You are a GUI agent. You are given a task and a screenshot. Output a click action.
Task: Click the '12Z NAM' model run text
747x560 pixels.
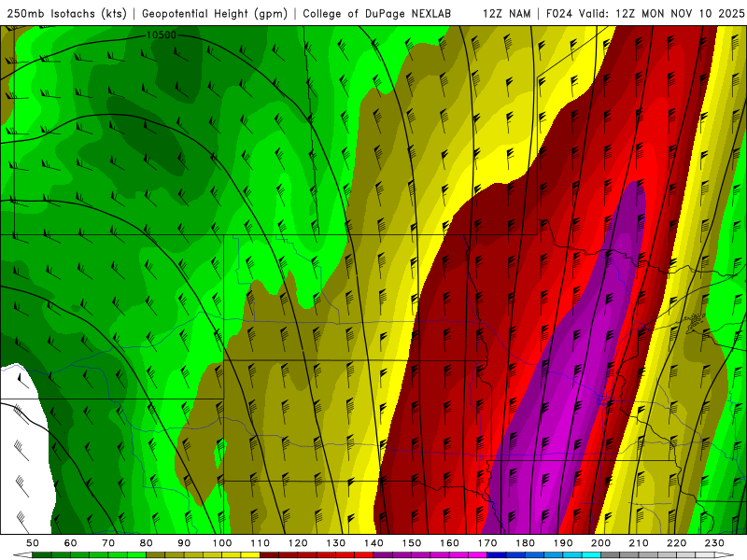pyautogui.click(x=507, y=14)
